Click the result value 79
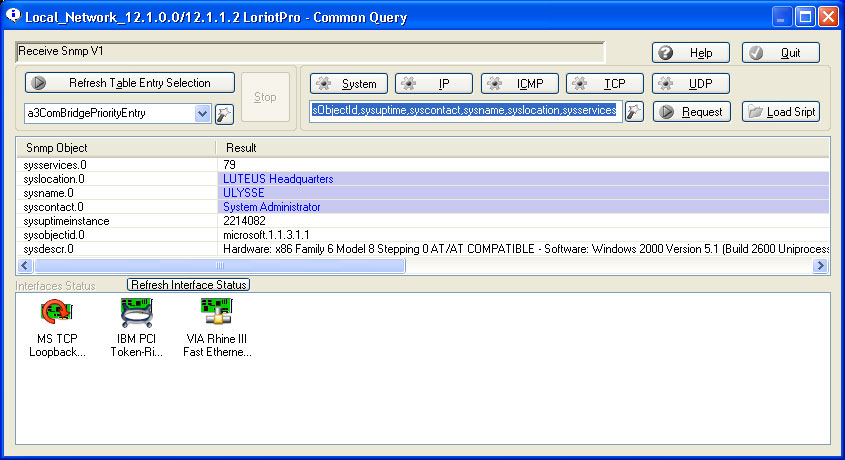 pos(230,165)
